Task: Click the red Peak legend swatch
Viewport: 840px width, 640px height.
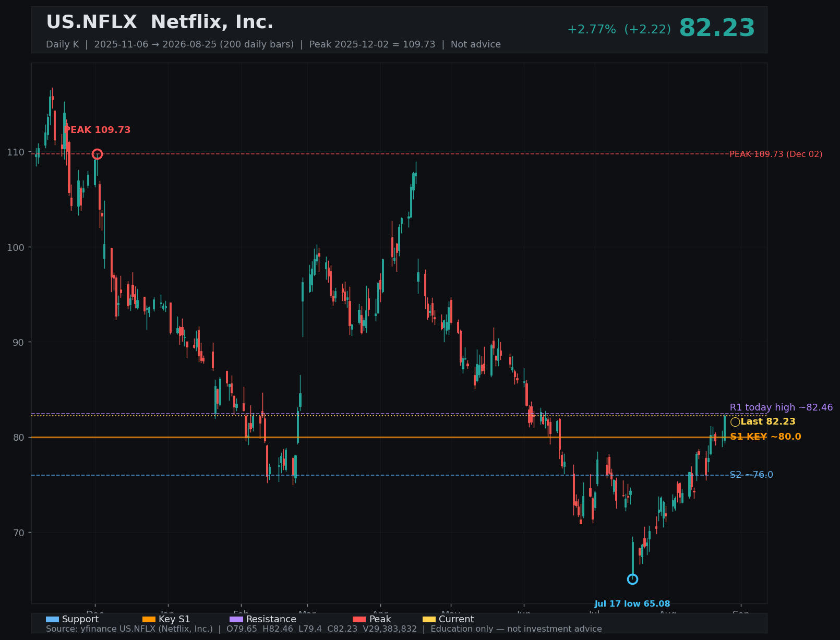Action: pyautogui.click(x=359, y=619)
